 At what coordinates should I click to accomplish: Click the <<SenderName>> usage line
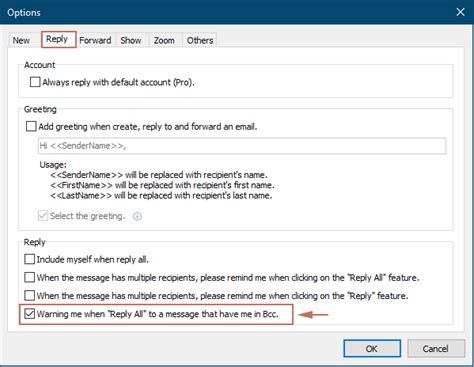(159, 175)
